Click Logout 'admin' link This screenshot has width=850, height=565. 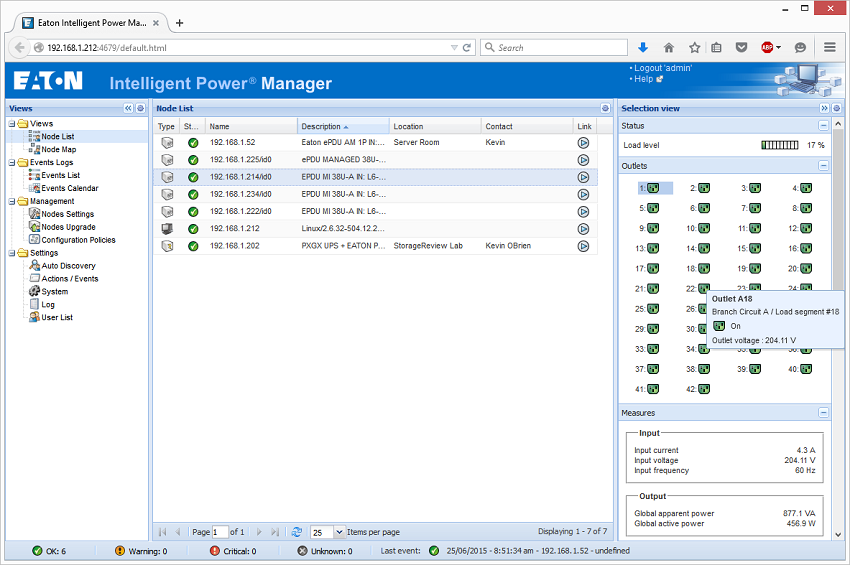(x=663, y=68)
